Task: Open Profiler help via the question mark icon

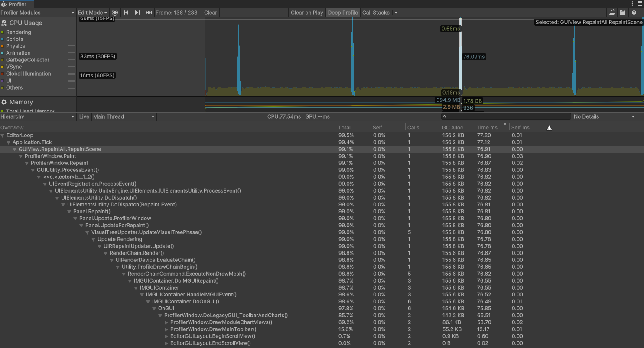Action: (634, 13)
